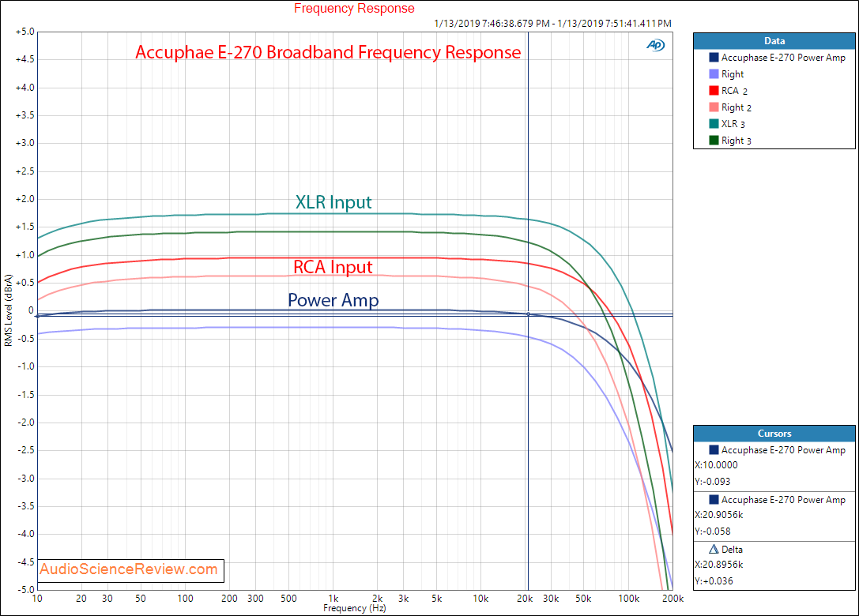Click the RMS Level (dBrA) axis label
The image size is (859, 616).
(8, 310)
